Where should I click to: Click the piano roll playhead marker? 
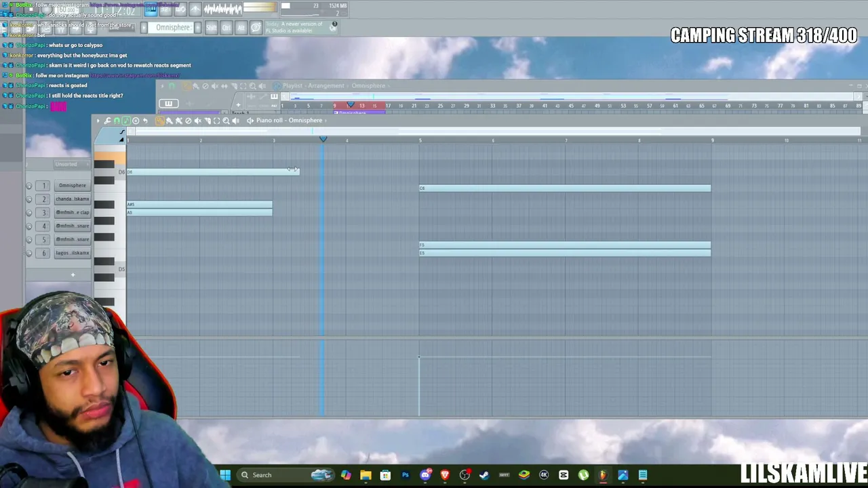click(x=323, y=140)
